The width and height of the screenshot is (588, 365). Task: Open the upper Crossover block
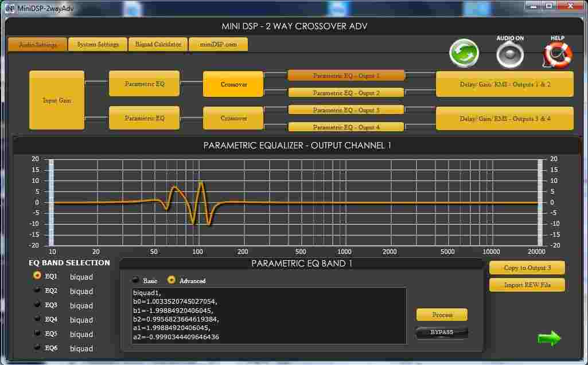233,84
